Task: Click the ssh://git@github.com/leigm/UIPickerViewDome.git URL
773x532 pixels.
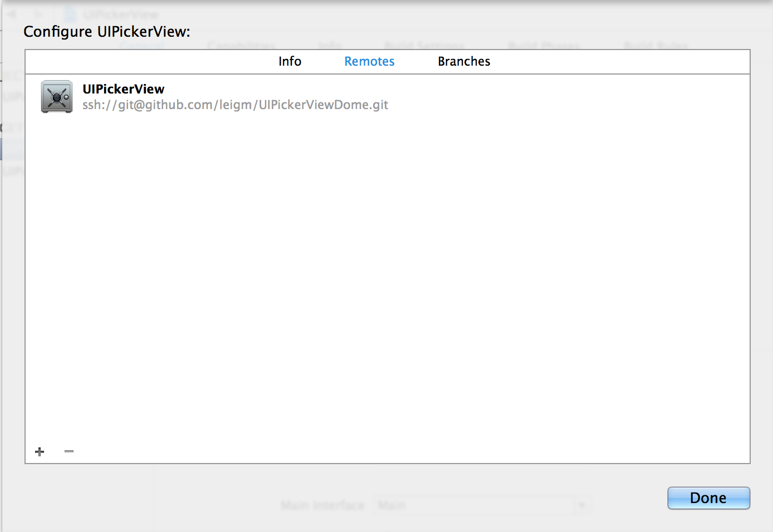Action: coord(235,105)
